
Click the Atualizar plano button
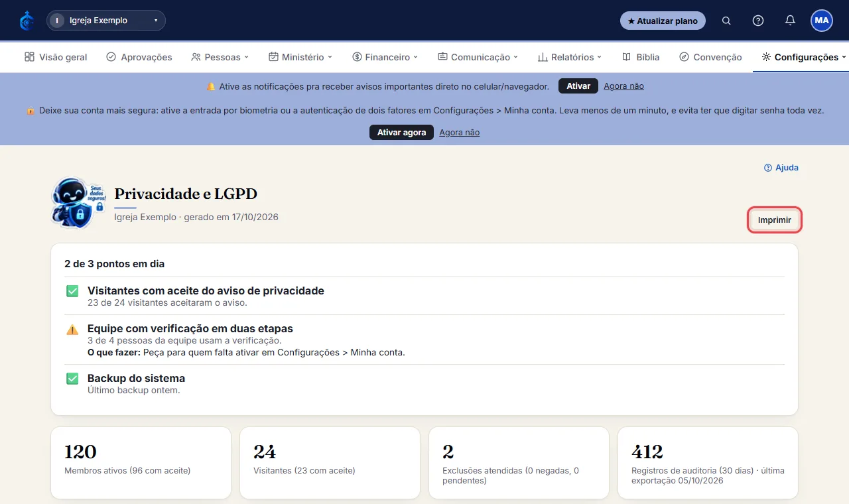663,21
